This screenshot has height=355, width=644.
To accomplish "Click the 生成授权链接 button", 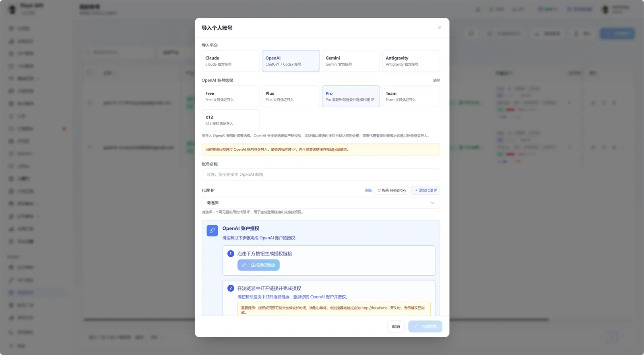I will (x=258, y=265).
